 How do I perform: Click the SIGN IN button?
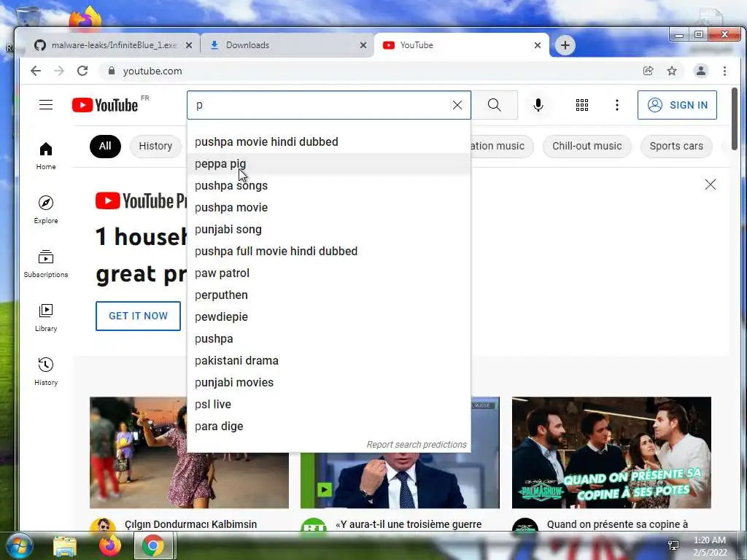coord(677,105)
